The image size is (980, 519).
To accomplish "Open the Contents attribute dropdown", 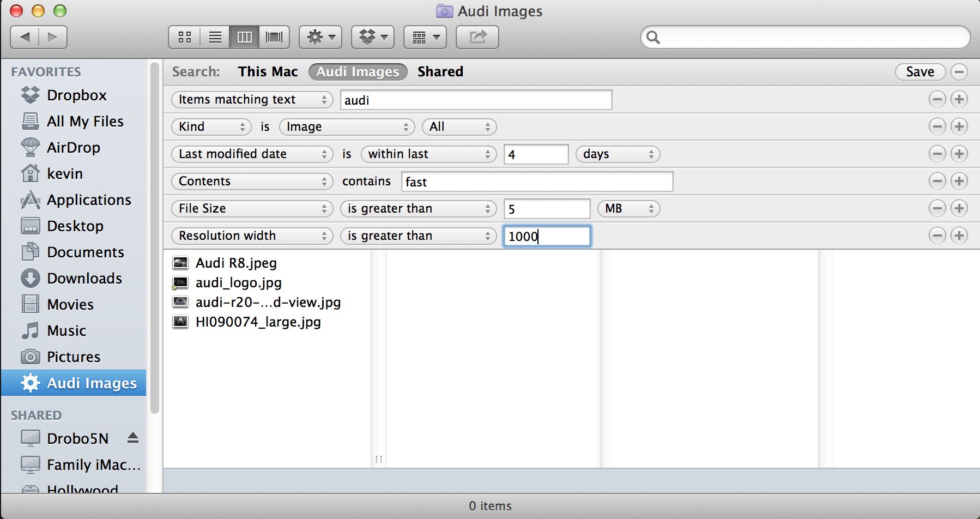I will click(x=252, y=181).
